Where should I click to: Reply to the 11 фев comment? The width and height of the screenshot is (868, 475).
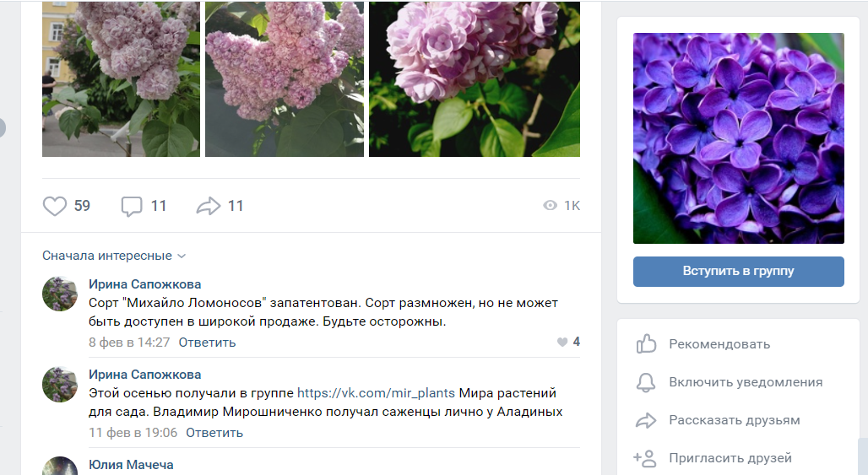pyautogui.click(x=214, y=433)
